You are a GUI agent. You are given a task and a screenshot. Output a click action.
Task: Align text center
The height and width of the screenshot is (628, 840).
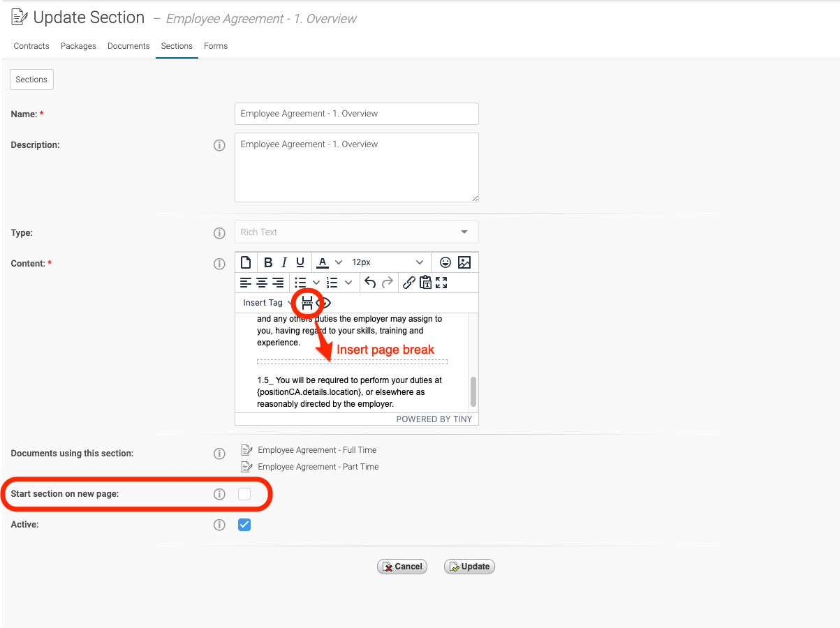click(262, 283)
